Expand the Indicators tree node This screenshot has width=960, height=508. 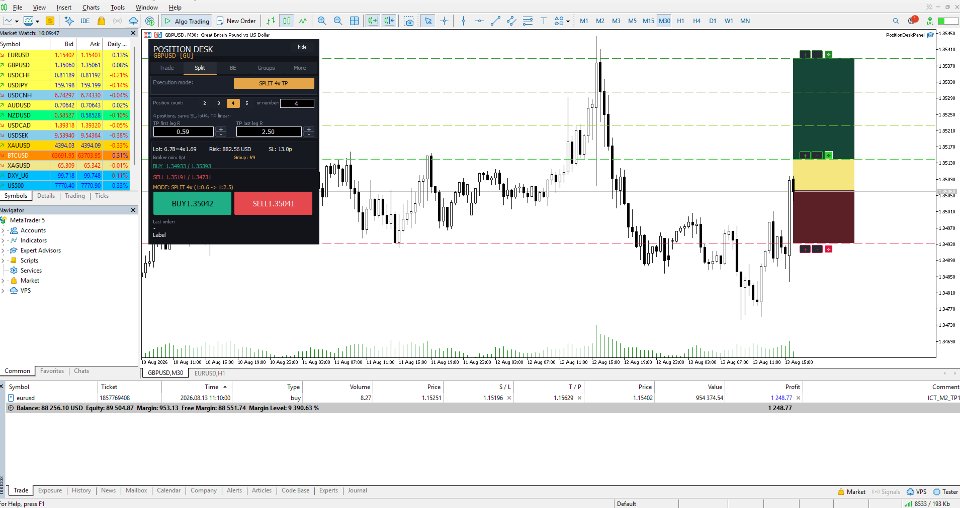(x=4, y=240)
